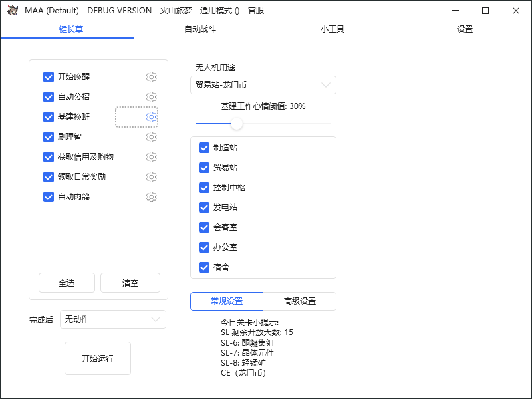Uncheck the 控制中枢 facility

tap(204, 188)
